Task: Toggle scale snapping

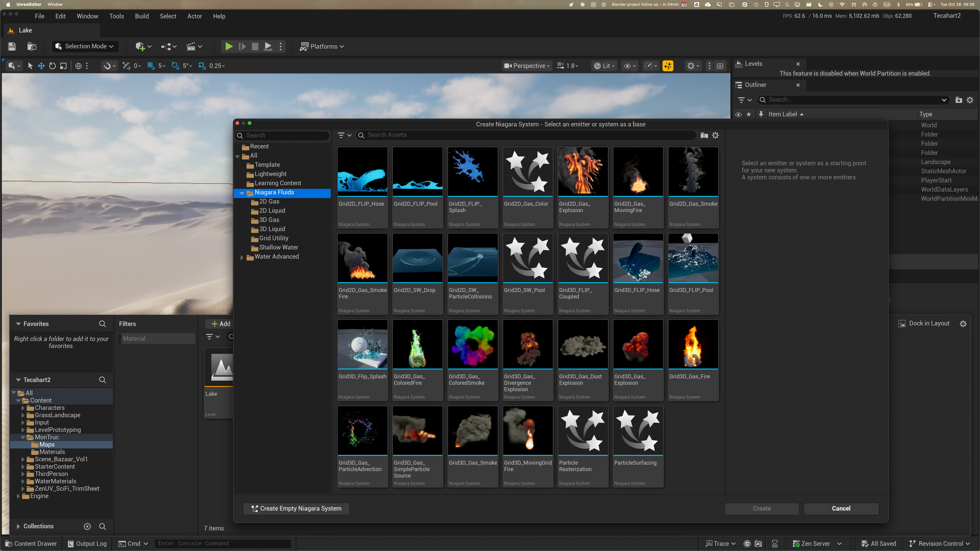Action: pyautogui.click(x=202, y=66)
